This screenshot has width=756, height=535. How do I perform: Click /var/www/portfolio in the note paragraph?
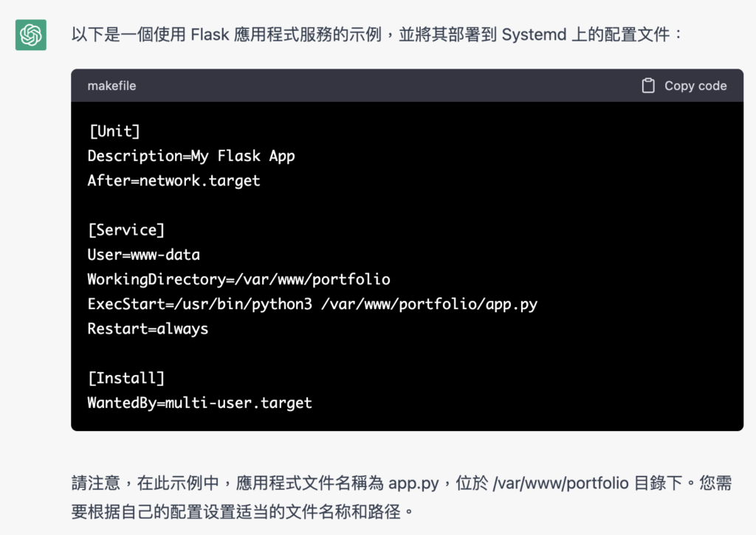pos(560,484)
